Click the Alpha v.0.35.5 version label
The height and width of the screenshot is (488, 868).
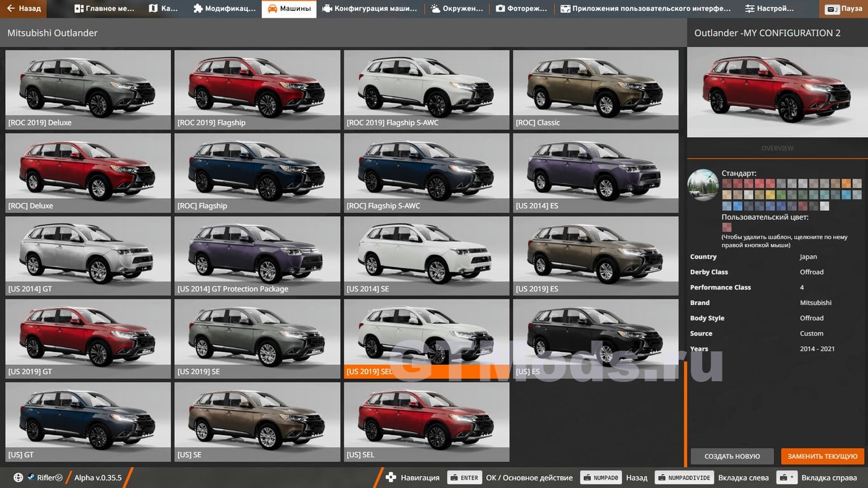point(98,478)
